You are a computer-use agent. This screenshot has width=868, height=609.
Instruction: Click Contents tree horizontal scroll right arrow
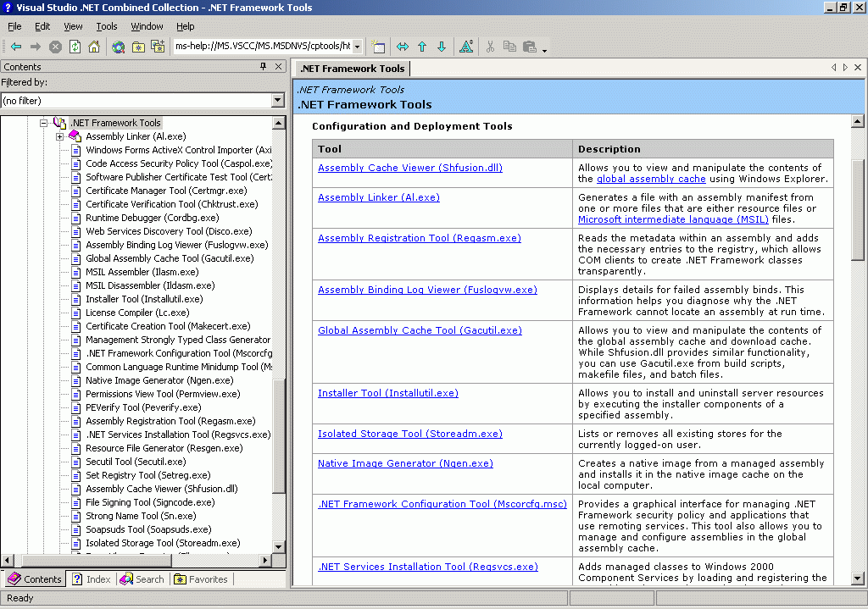click(265, 561)
